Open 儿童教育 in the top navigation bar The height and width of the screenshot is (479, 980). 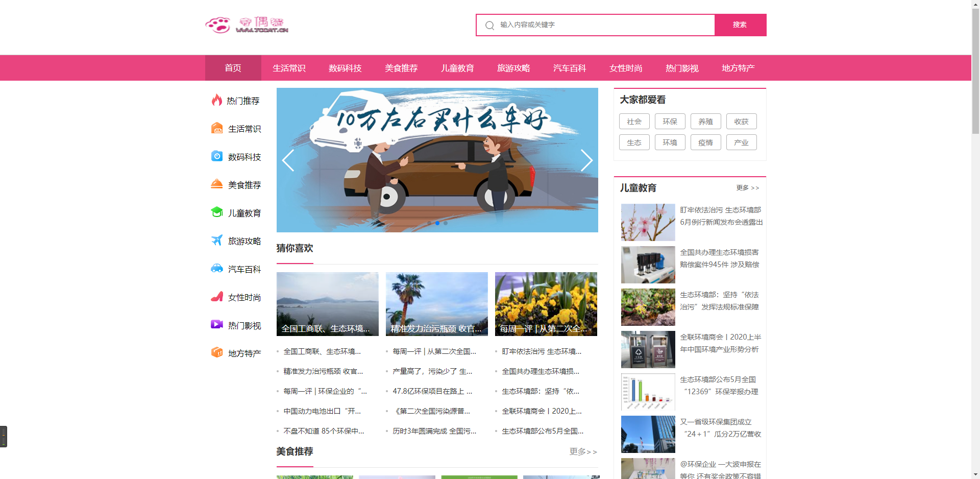(458, 68)
